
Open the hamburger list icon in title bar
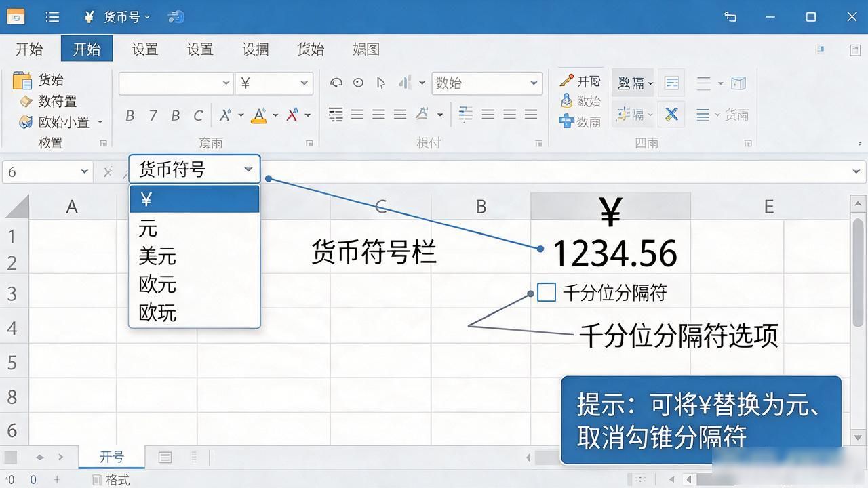tap(52, 16)
